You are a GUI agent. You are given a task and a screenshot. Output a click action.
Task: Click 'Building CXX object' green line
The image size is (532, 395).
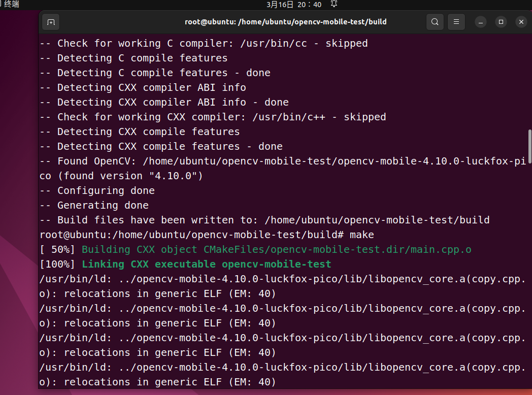(x=277, y=250)
